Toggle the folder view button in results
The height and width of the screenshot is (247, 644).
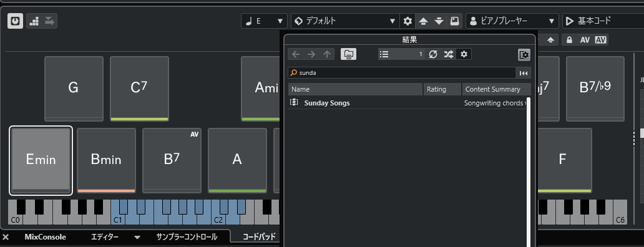(x=348, y=54)
